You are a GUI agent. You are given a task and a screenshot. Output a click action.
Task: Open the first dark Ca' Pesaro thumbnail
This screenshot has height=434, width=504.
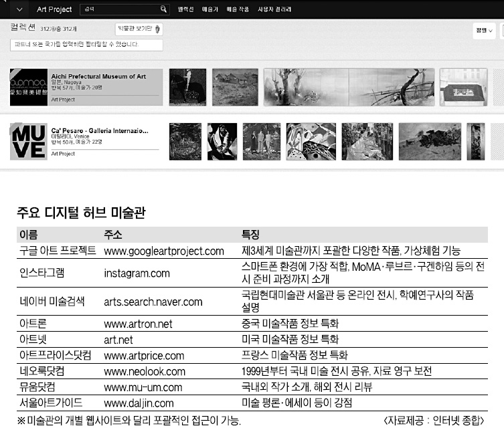[x=185, y=141]
